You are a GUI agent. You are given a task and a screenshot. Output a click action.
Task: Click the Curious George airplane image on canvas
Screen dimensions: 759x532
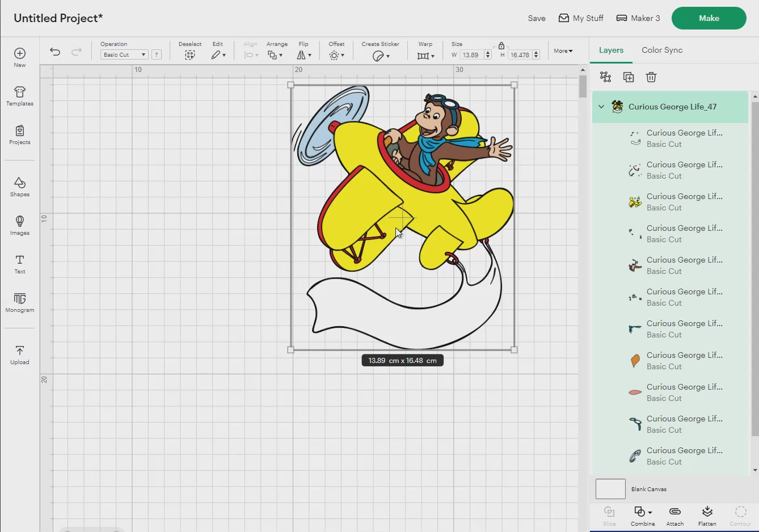pos(403,217)
